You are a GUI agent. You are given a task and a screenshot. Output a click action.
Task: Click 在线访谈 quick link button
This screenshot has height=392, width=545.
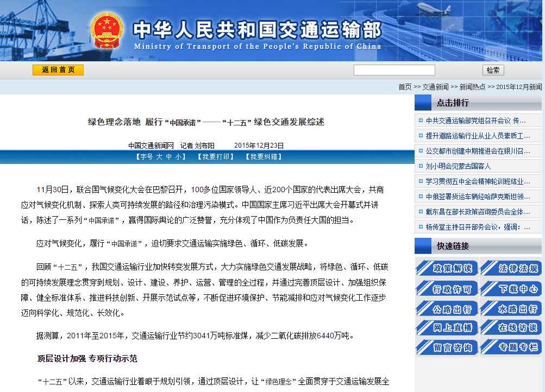click(511, 327)
